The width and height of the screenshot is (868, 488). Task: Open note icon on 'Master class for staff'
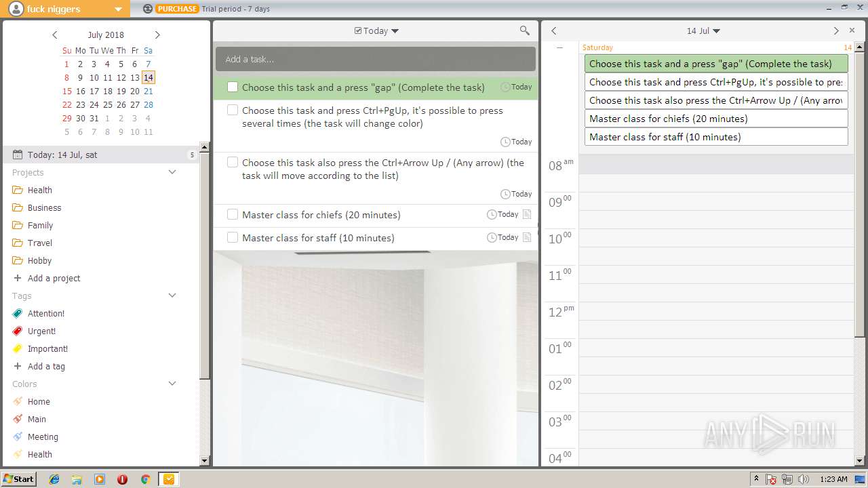[x=527, y=237]
